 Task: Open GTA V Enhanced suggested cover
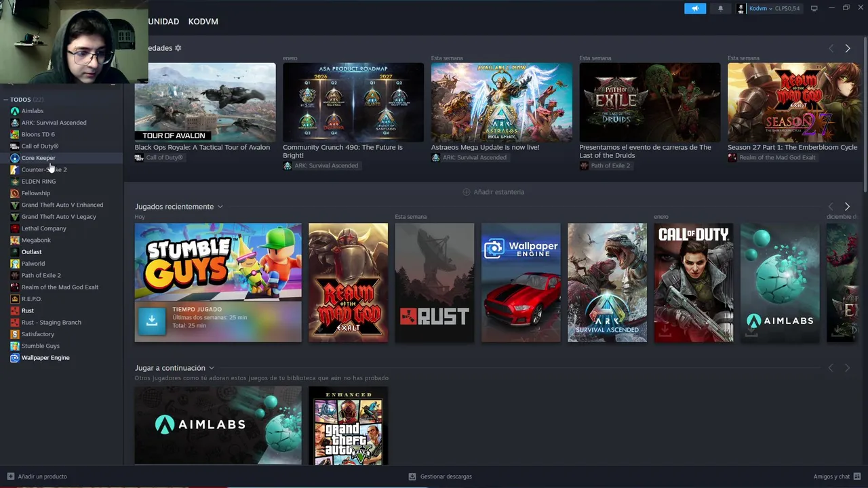(x=348, y=426)
